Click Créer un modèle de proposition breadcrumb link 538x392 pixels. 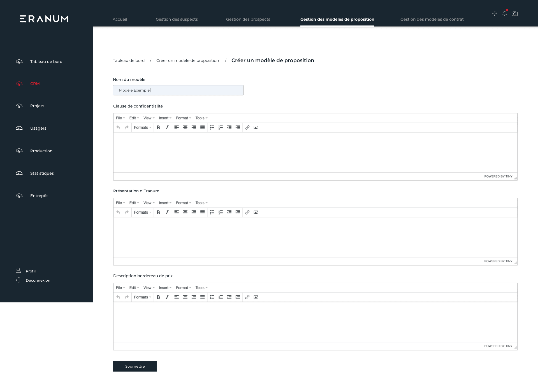tap(188, 60)
